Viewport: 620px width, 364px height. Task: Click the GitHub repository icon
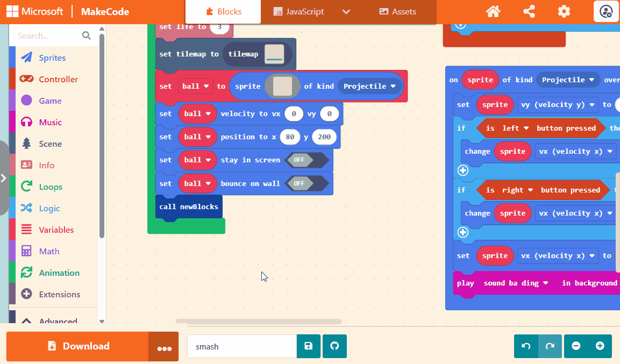click(x=334, y=346)
